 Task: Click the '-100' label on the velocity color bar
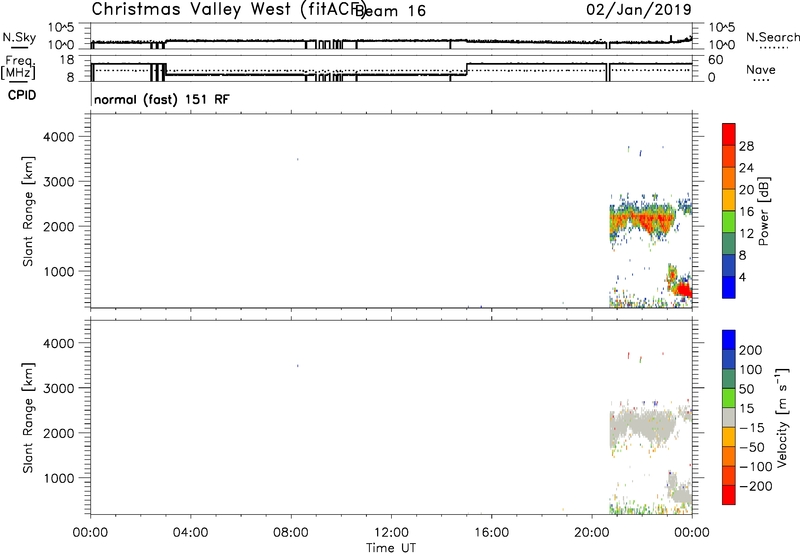tap(756, 467)
